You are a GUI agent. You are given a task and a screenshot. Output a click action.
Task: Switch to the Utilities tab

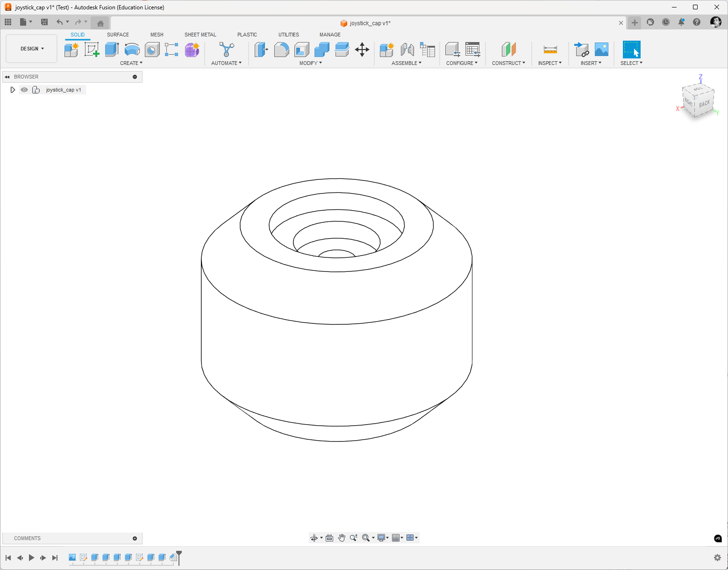coord(289,35)
